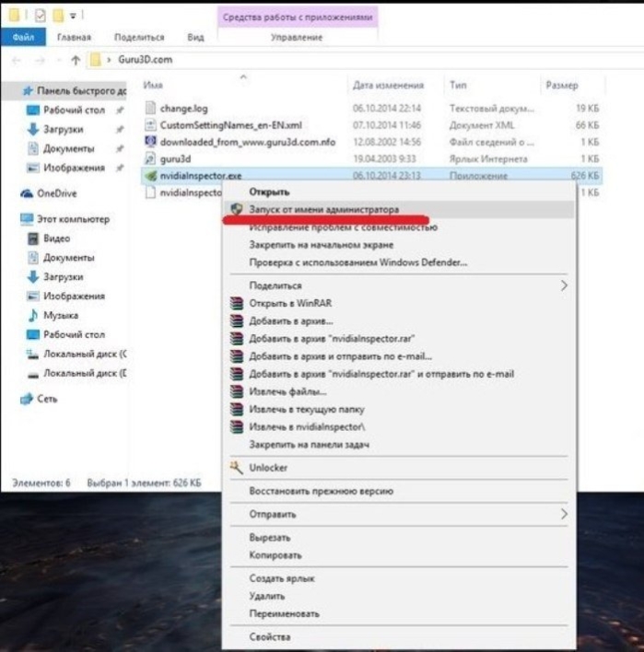Click the Up arrow navigation button
Screen dimensions: 644x652
(76, 60)
